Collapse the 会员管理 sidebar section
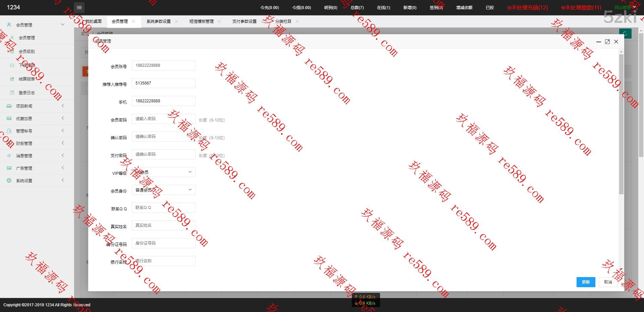Screen dimensions: 644x312 point(63,24)
